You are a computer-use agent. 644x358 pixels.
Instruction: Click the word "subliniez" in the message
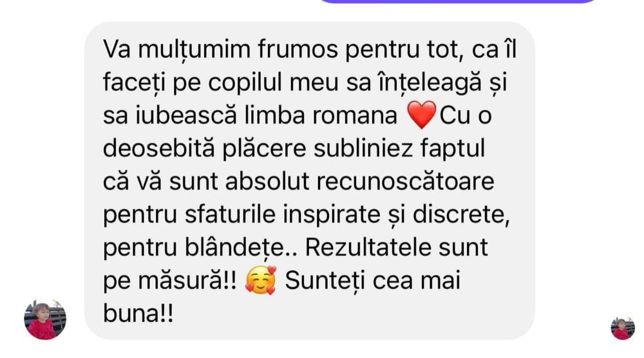pos(363,148)
